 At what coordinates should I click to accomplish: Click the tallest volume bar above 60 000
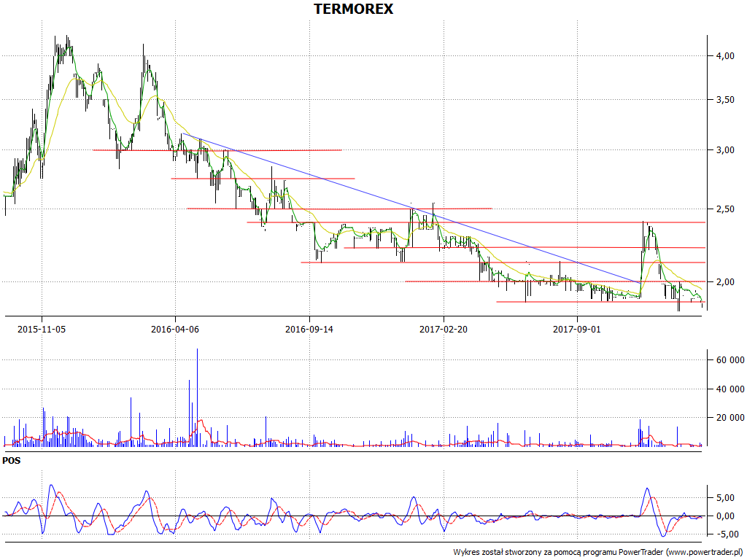pos(197,397)
